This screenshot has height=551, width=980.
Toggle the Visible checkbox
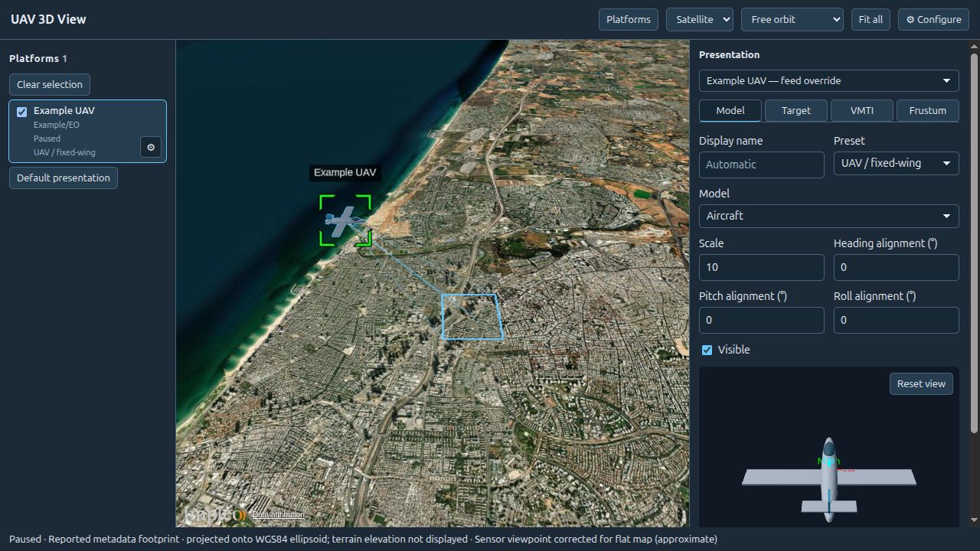point(707,350)
